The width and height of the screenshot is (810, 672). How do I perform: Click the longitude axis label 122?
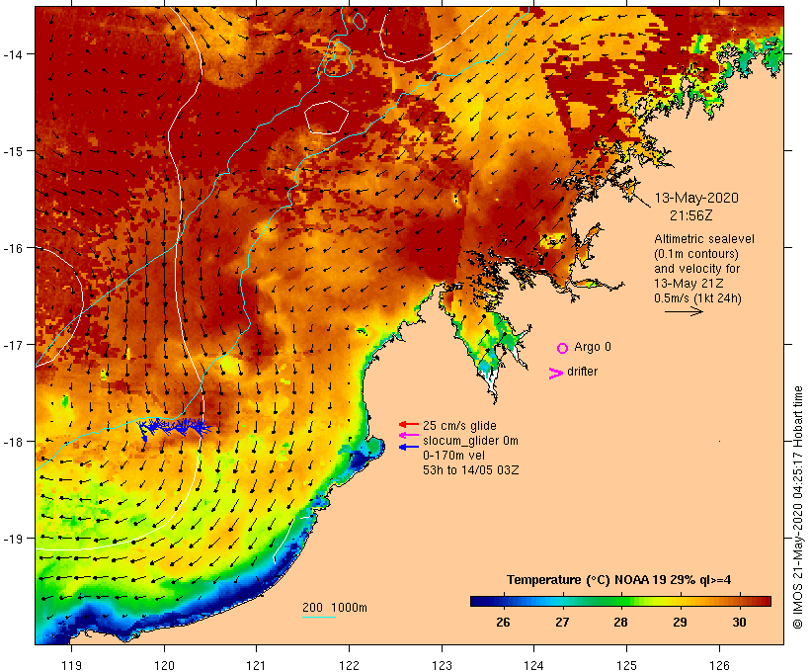coord(350,665)
